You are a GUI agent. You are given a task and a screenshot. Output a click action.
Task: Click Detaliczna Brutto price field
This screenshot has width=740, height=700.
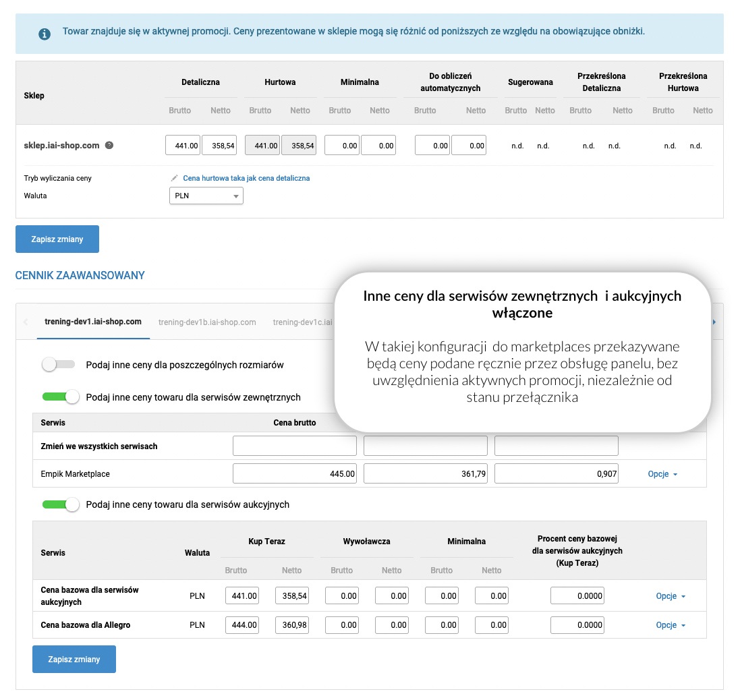click(183, 145)
